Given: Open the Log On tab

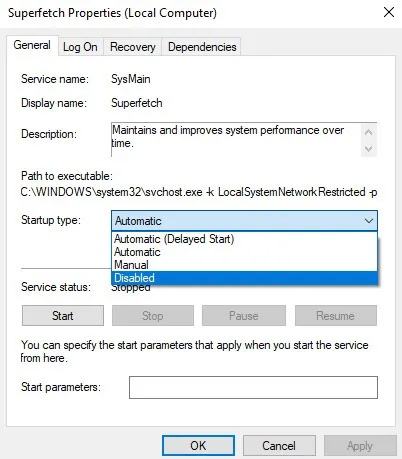Looking at the screenshot, I should [80, 47].
